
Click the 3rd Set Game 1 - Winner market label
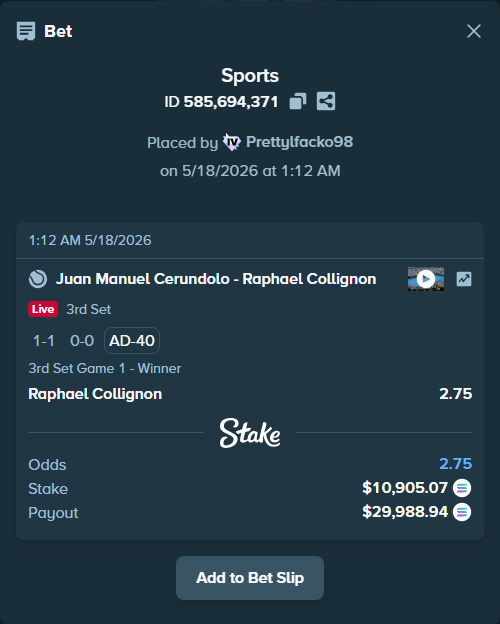(x=105, y=369)
